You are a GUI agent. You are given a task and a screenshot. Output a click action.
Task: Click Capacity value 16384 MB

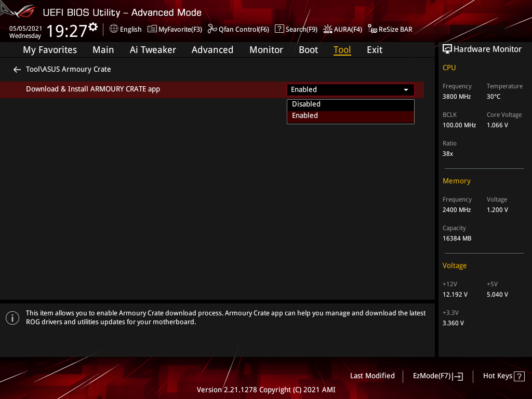click(457, 238)
